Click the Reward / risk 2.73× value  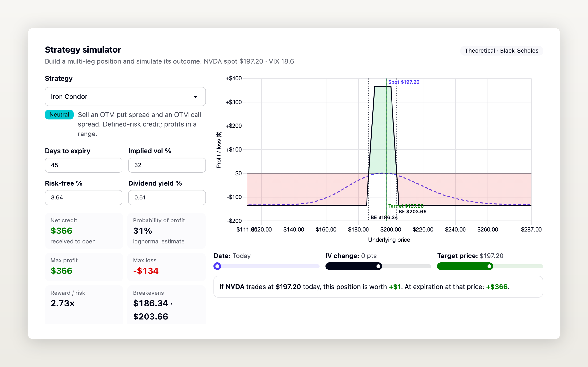(x=63, y=303)
